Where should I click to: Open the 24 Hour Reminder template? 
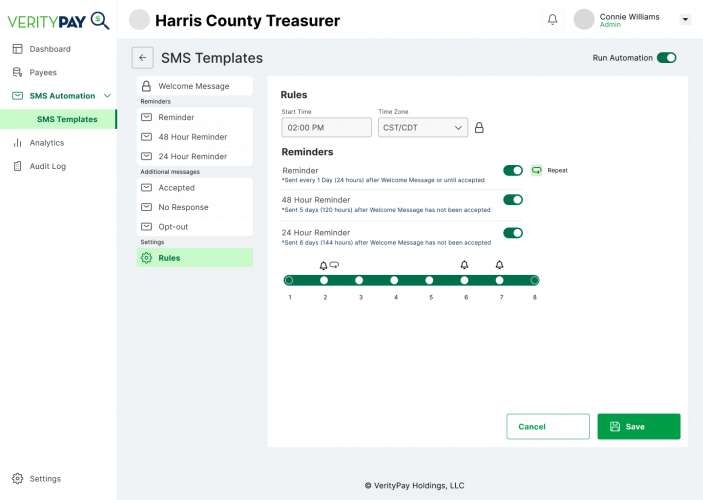(195, 156)
